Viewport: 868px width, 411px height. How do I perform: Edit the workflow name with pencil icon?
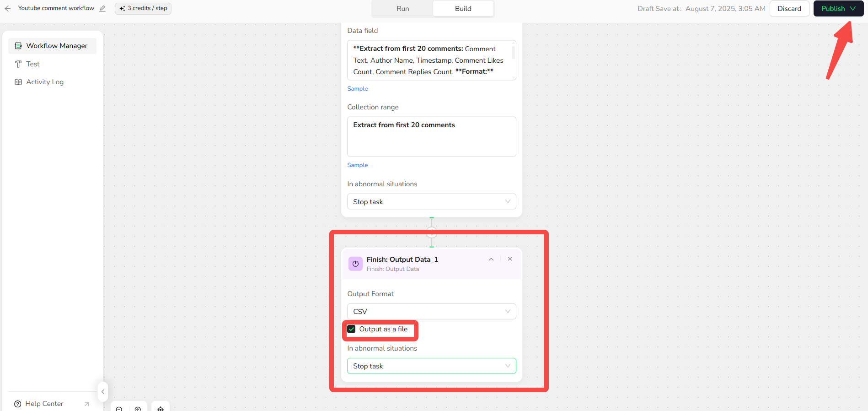click(102, 8)
